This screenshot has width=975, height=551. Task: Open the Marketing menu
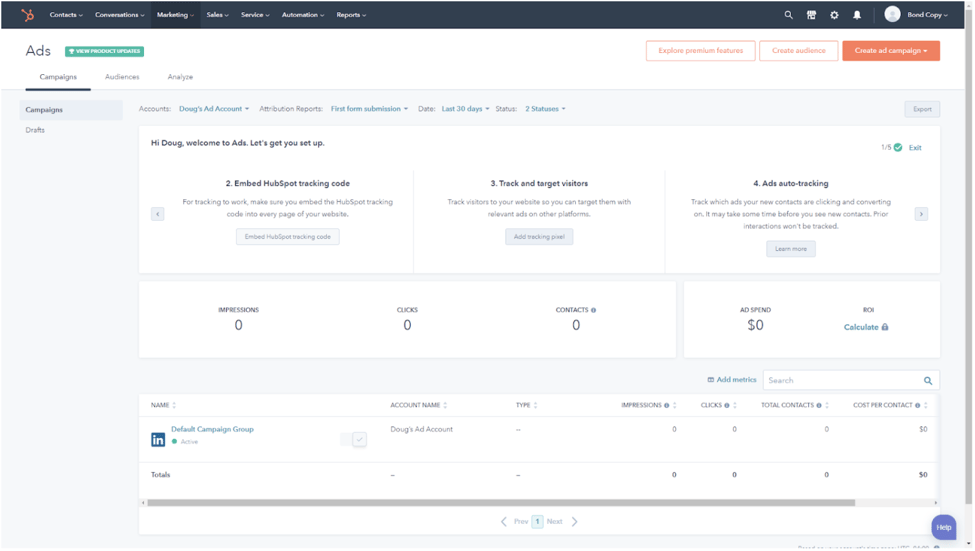(x=175, y=15)
